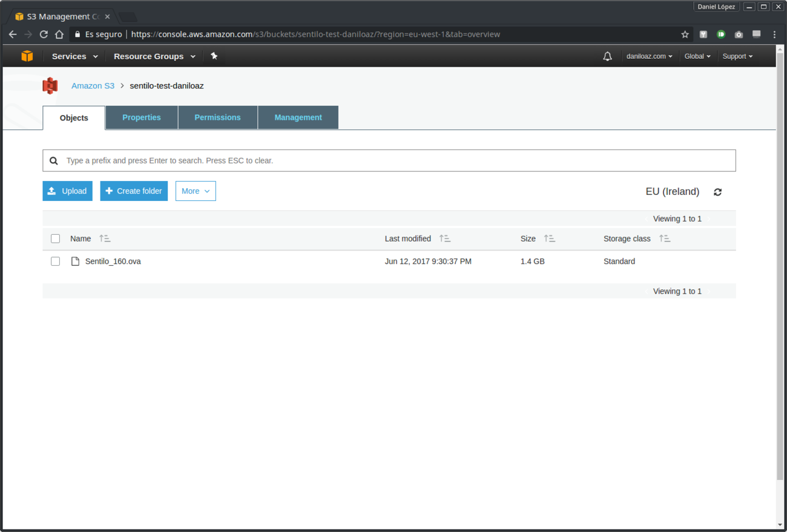Open the More actions dropdown
Image resolution: width=787 pixels, height=532 pixels.
point(196,191)
